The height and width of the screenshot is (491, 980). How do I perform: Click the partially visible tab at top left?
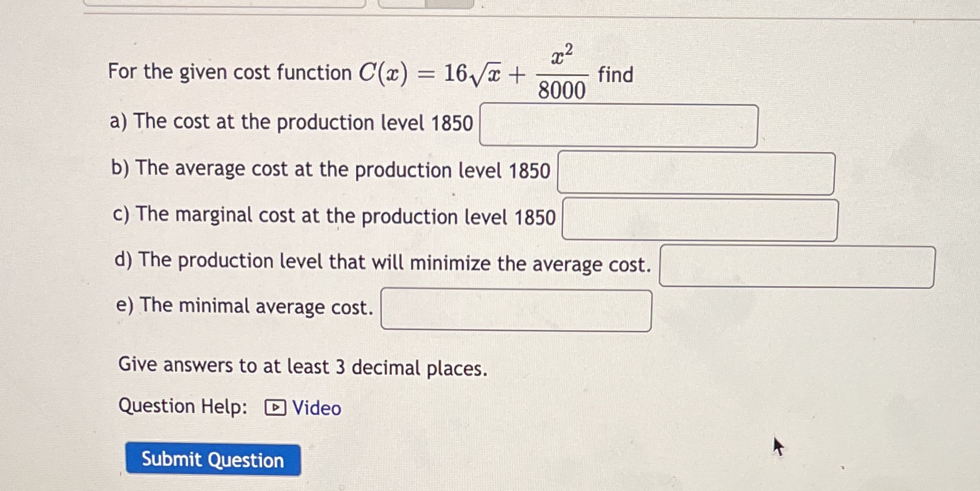pyautogui.click(x=226, y=6)
